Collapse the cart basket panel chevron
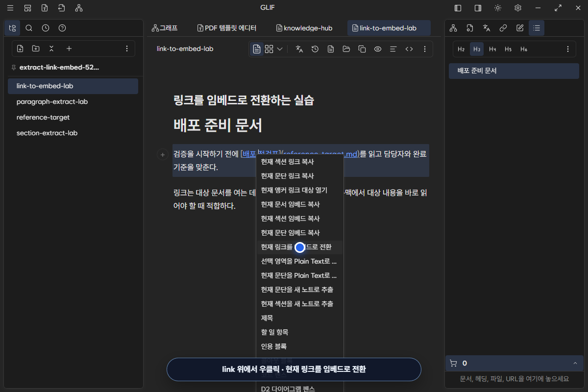This screenshot has width=588, height=392. click(x=575, y=363)
